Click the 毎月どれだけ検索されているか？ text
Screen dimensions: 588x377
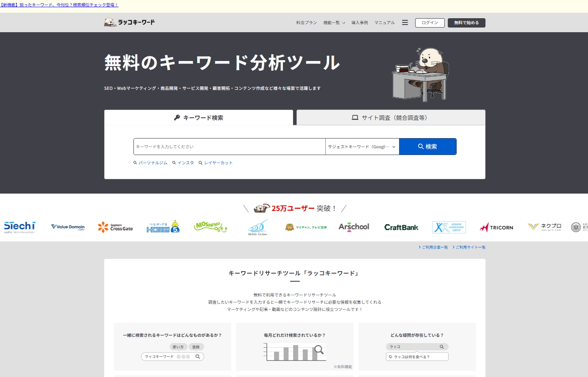click(295, 335)
